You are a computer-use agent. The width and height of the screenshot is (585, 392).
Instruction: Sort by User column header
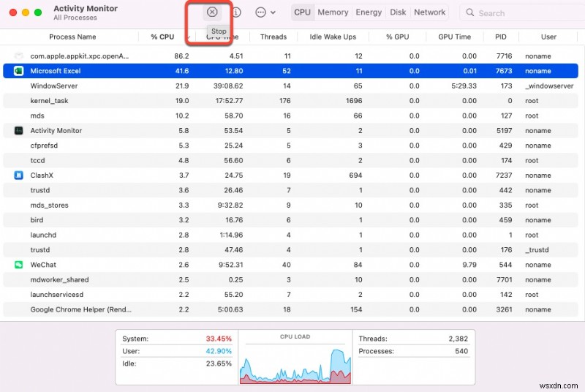(x=548, y=37)
